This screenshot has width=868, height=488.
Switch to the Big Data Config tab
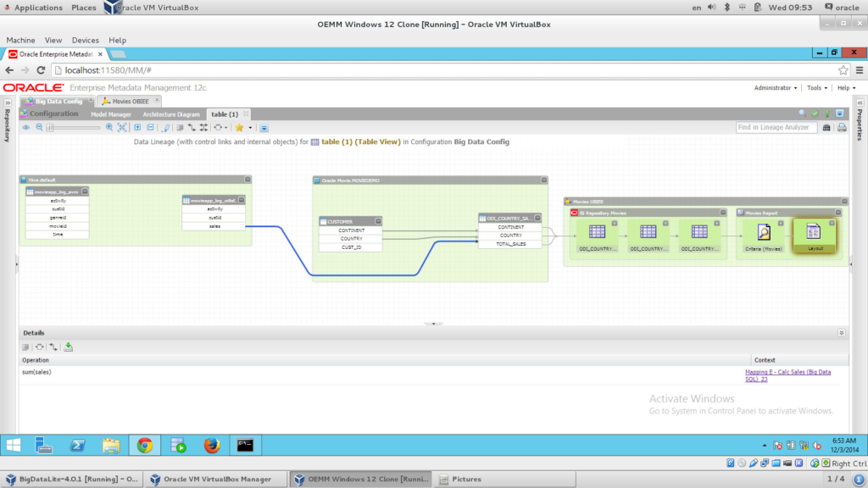[58, 102]
